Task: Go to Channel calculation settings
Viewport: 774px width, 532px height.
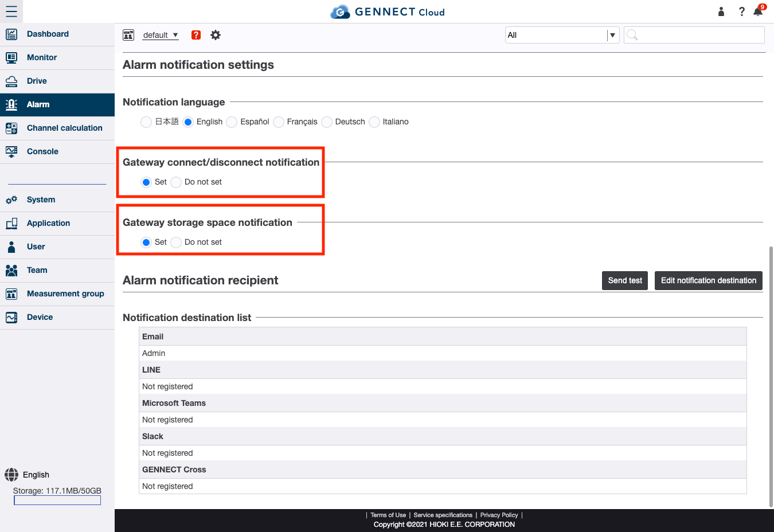Action: click(x=64, y=128)
